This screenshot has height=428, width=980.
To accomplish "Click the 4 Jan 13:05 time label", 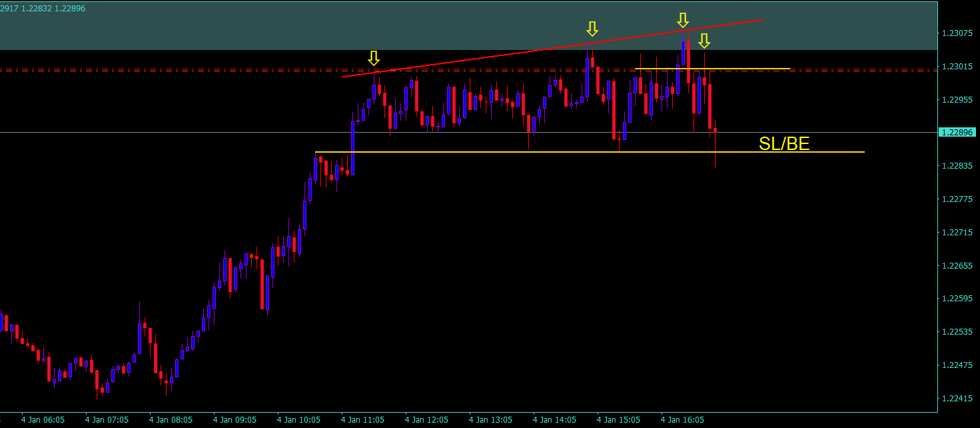I will (x=490, y=420).
